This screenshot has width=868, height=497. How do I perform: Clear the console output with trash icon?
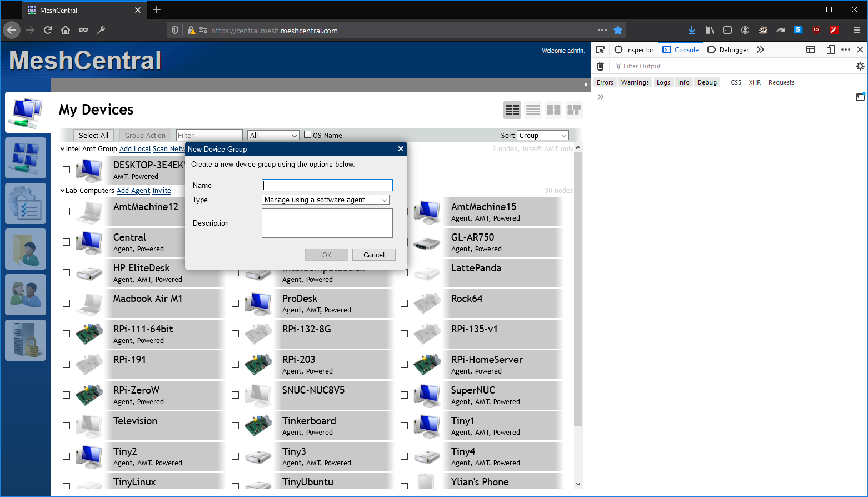[x=600, y=66]
